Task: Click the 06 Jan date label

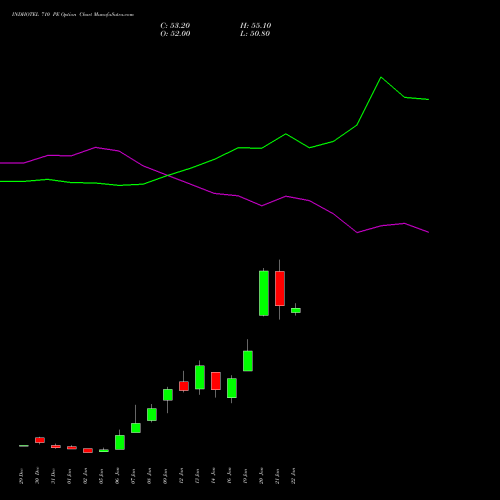Action: [x=117, y=476]
